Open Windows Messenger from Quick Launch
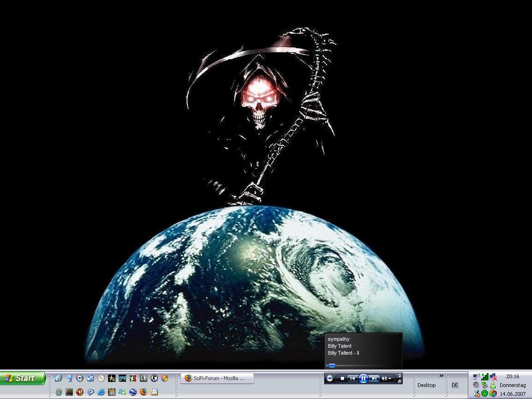The height and width of the screenshot is (399, 532). tap(122, 392)
